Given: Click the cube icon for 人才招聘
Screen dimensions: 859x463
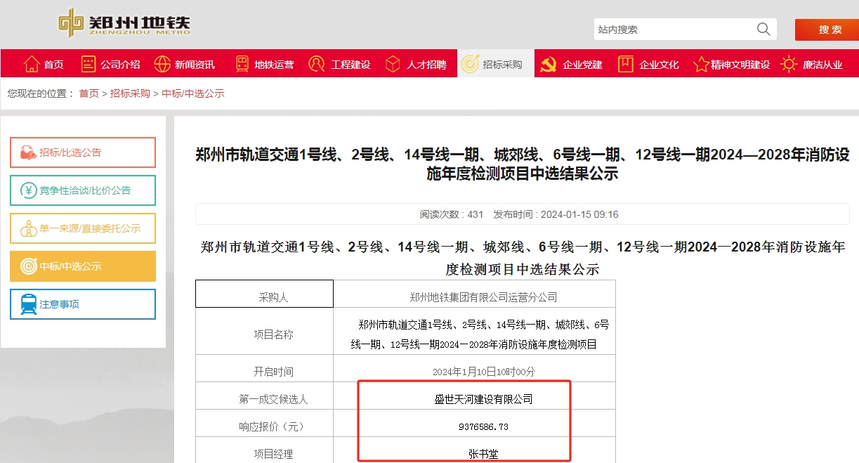Looking at the screenshot, I should [393, 64].
